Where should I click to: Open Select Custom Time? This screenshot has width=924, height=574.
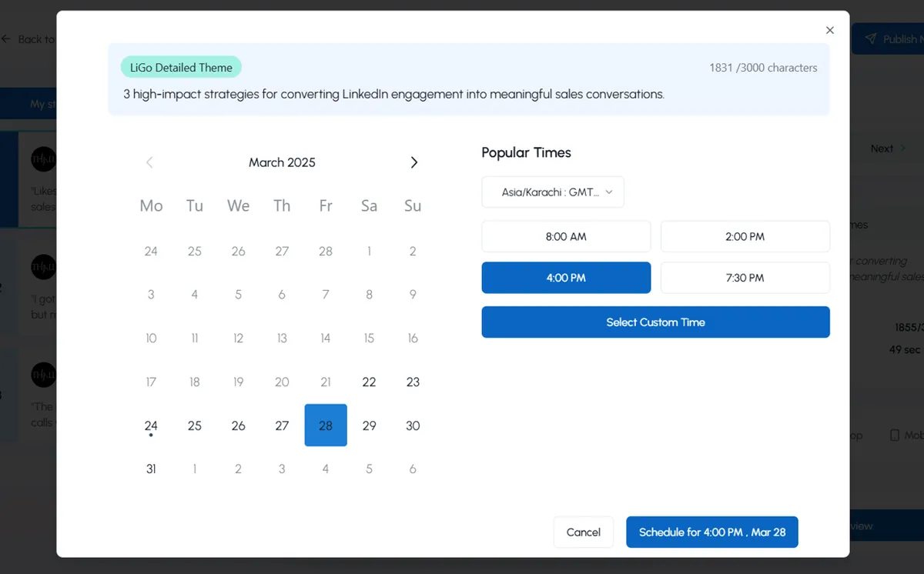pos(655,322)
